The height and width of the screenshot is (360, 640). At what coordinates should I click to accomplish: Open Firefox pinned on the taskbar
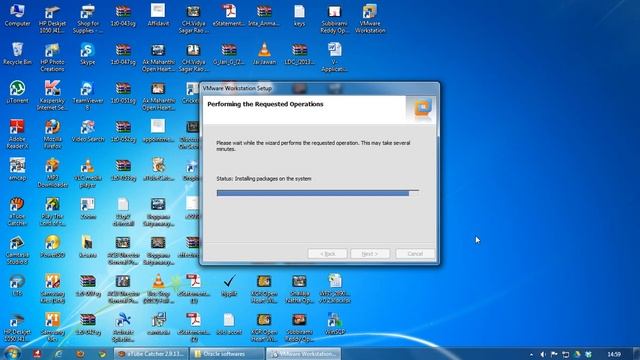(80, 353)
